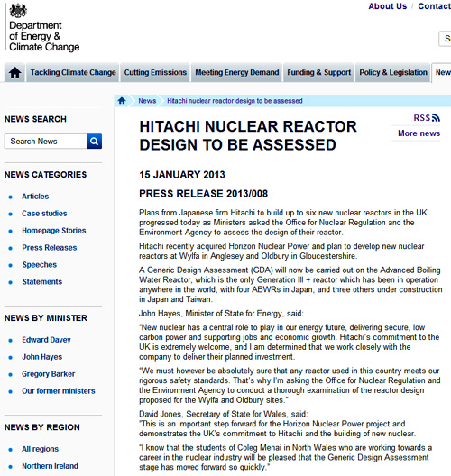The image size is (451, 476).
Task: Click the Press Release 2013/008 heading
Action: tap(204, 194)
